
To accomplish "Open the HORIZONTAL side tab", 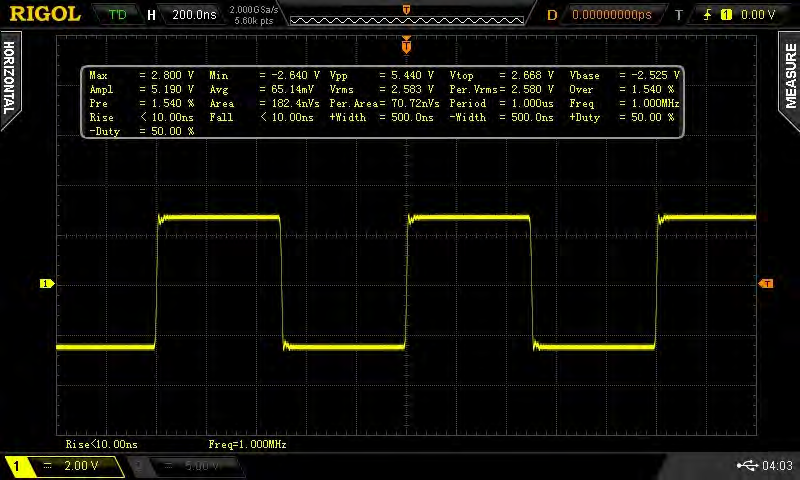I will (x=10, y=79).
